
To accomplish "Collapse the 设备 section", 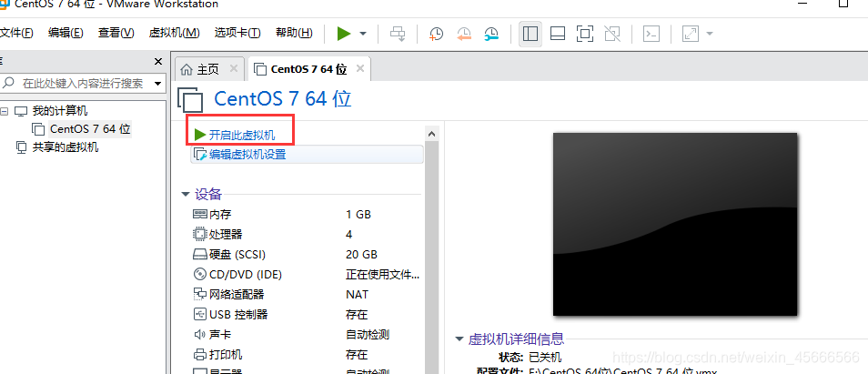I will coord(186,194).
